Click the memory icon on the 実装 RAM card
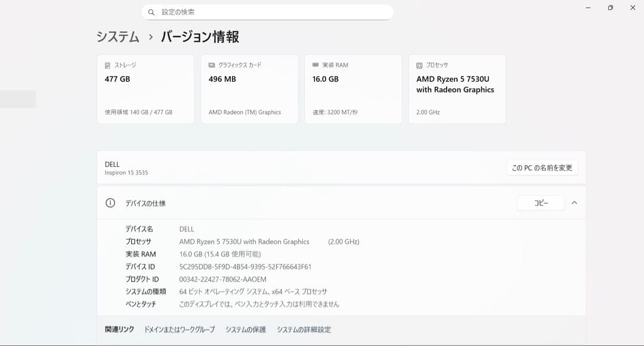 (314, 64)
